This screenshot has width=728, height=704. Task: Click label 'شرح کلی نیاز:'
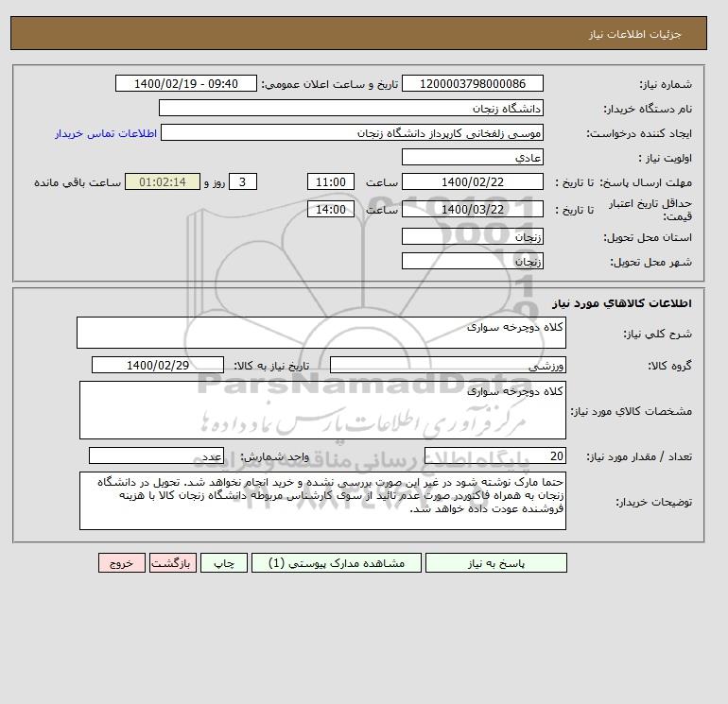(657, 334)
